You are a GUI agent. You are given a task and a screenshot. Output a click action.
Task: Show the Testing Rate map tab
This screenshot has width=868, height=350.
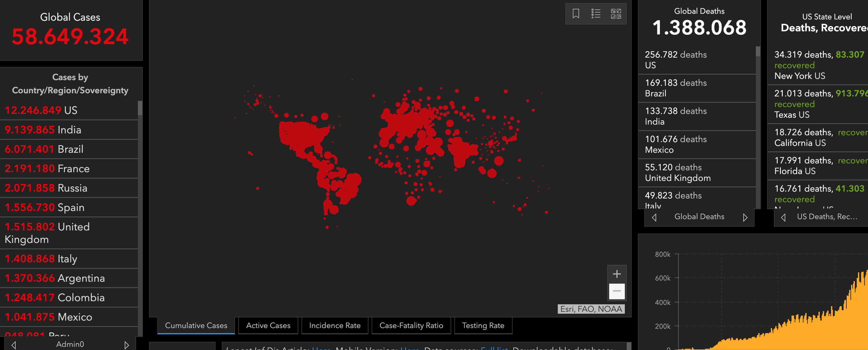[483, 326]
